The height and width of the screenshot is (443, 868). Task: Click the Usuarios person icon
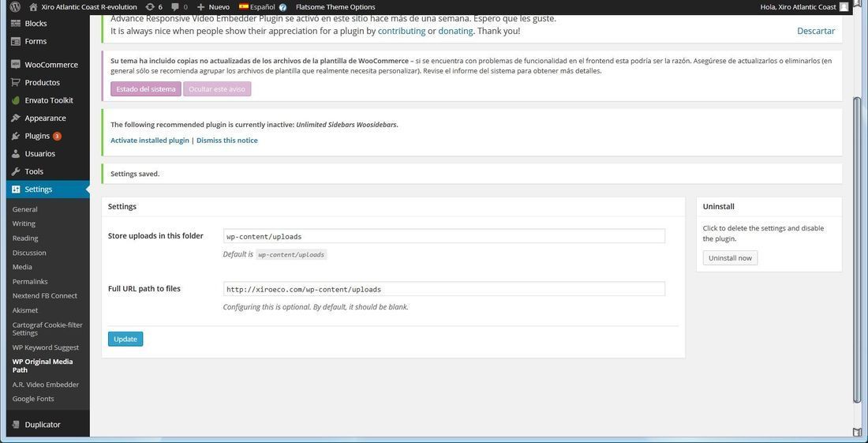click(16, 153)
